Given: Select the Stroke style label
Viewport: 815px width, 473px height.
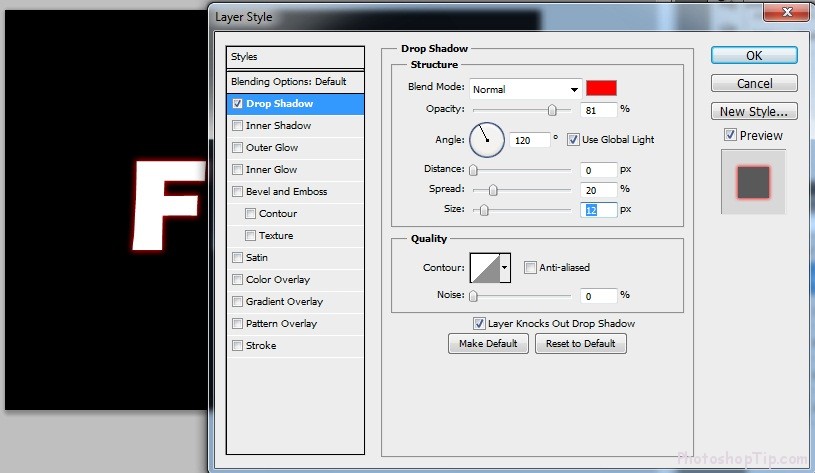Looking at the screenshot, I should pos(261,346).
